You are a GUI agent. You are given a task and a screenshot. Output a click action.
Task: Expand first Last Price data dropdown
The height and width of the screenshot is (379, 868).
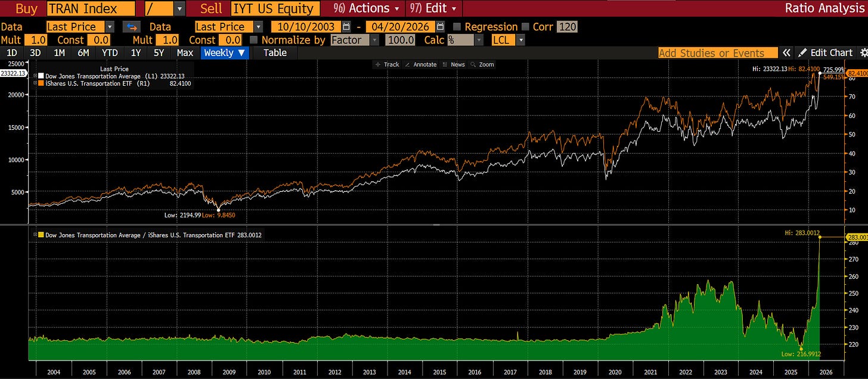tap(110, 27)
